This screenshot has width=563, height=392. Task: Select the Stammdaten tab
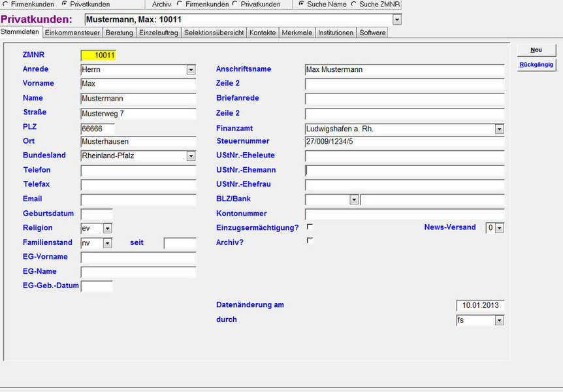[x=20, y=32]
